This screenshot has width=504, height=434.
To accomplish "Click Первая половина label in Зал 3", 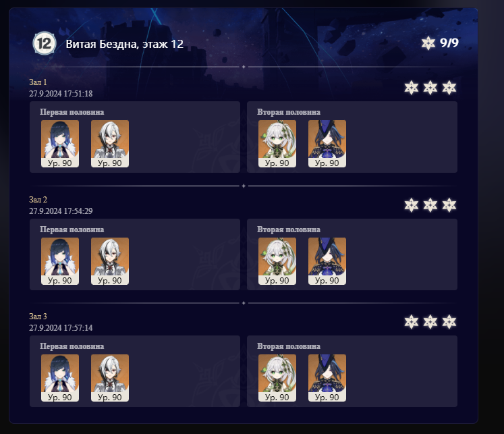I will (72, 346).
